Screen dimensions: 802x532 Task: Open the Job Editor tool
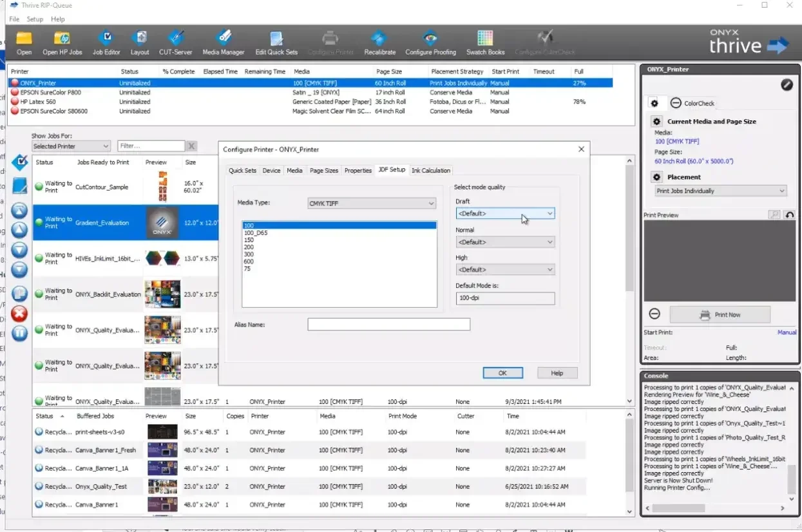pyautogui.click(x=106, y=39)
